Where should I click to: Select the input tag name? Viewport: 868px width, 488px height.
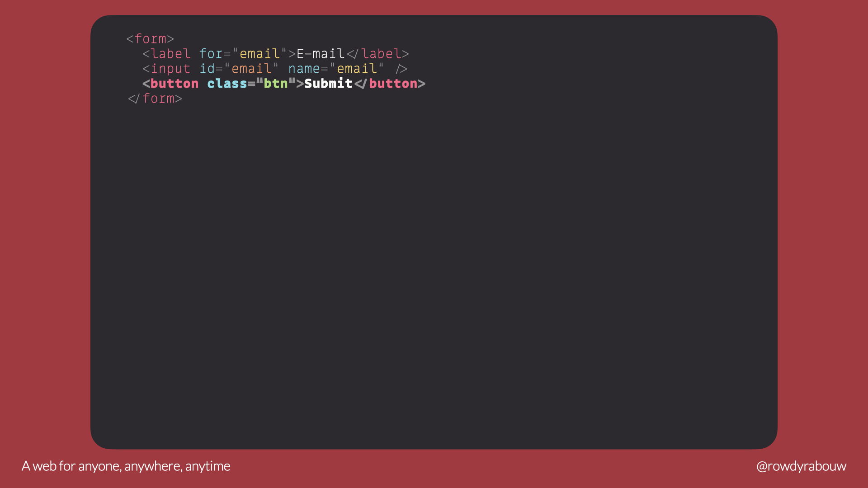point(170,69)
